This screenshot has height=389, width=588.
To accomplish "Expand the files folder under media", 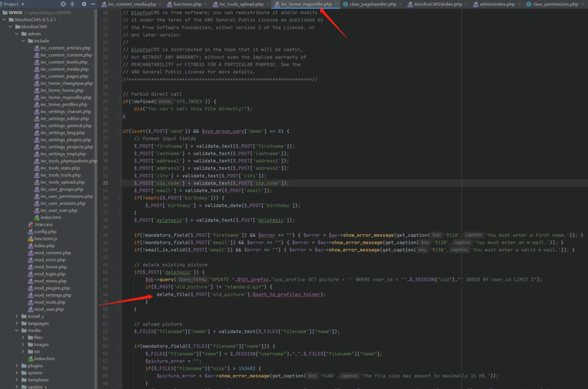I will pos(23,338).
